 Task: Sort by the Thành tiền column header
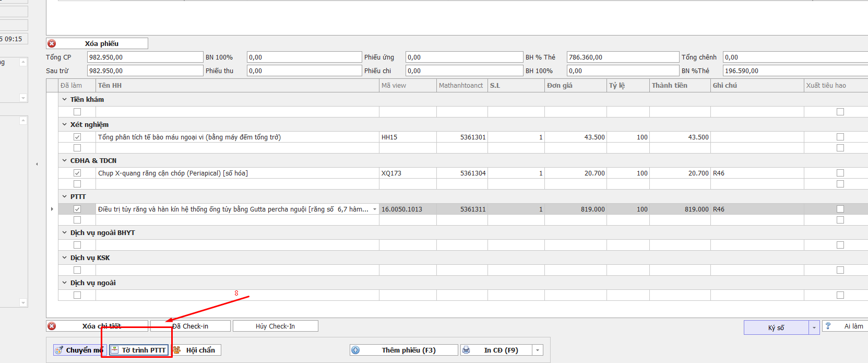click(669, 85)
